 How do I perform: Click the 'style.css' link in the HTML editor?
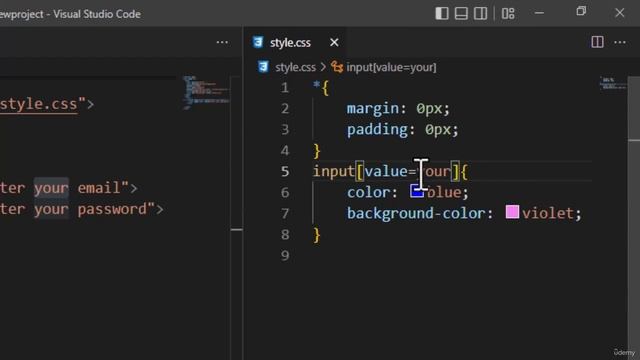39,104
